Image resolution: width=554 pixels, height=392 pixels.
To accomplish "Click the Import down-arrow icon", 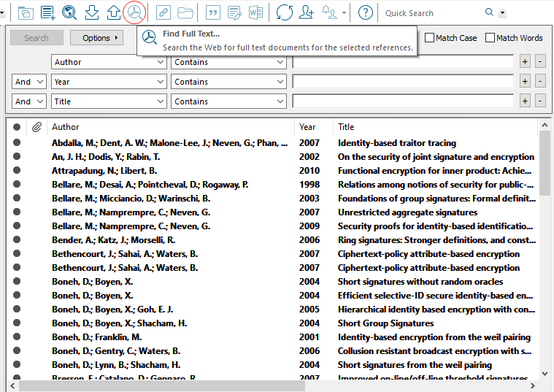I will point(92,12).
